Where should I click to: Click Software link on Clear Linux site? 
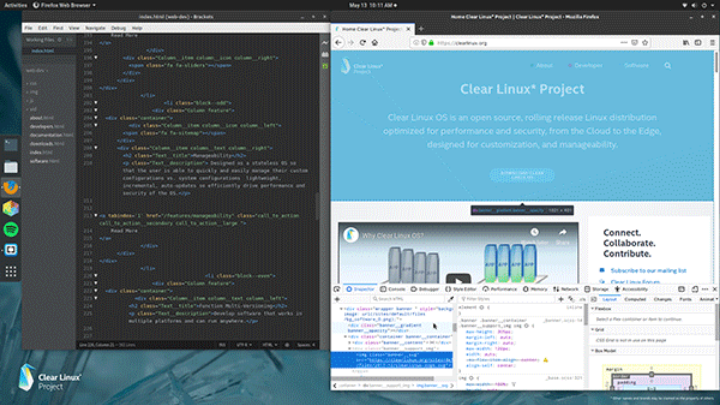[x=636, y=66]
